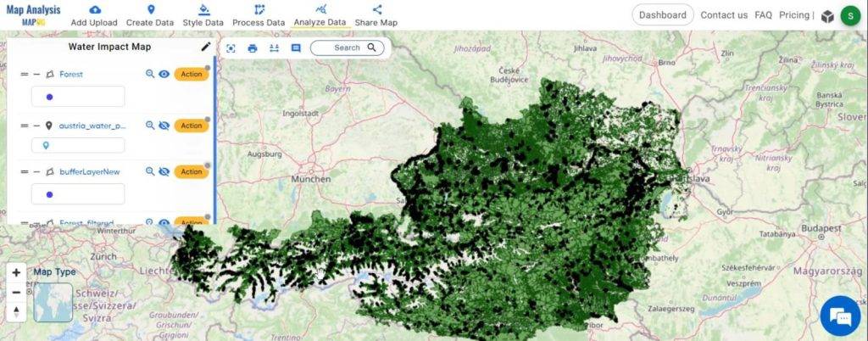This screenshot has width=868, height=341.
Task: Open the Analyze Data menu label
Action: [320, 23]
